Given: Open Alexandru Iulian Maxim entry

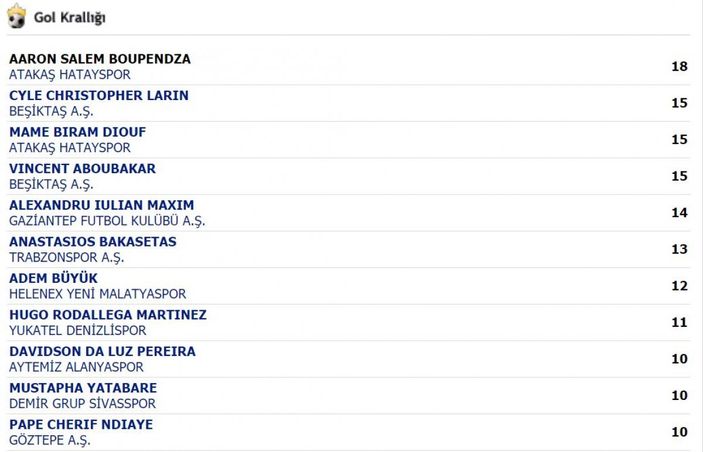Looking at the screenshot, I should pos(101,205).
